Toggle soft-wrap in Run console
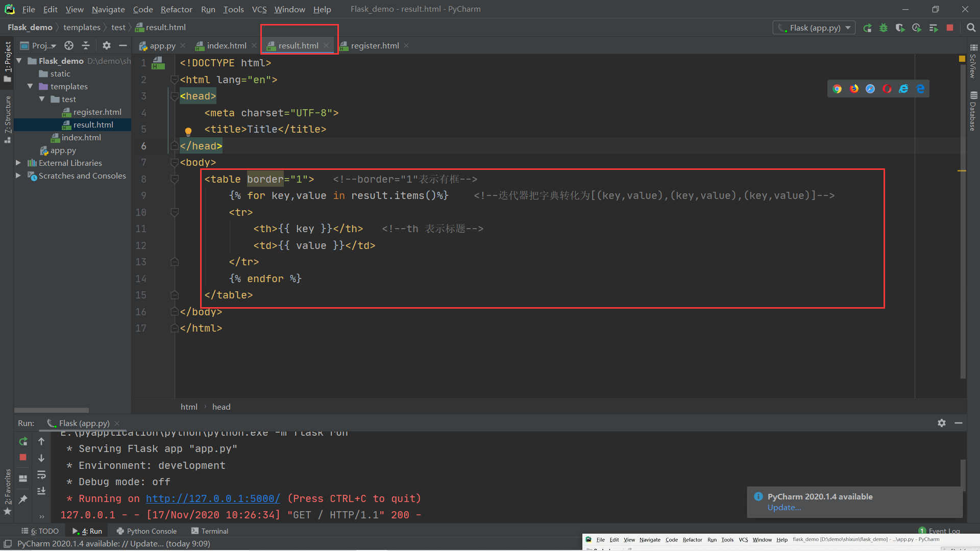The image size is (980, 551). pos(41,475)
